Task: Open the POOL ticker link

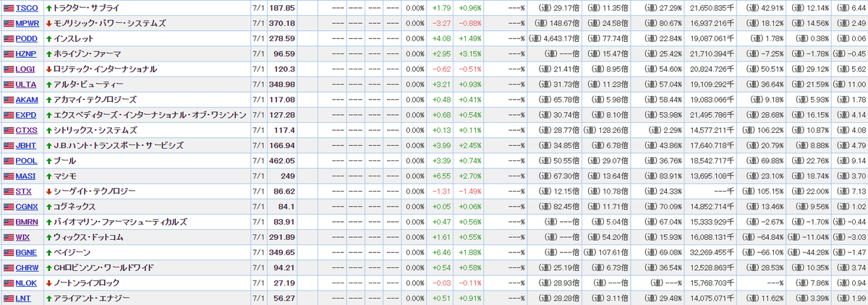Action: pos(27,160)
